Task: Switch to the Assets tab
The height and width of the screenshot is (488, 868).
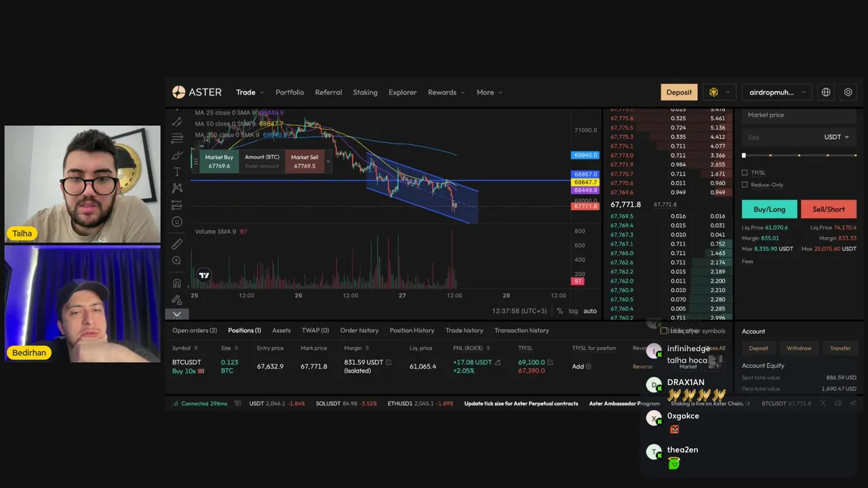Action: (281, 330)
